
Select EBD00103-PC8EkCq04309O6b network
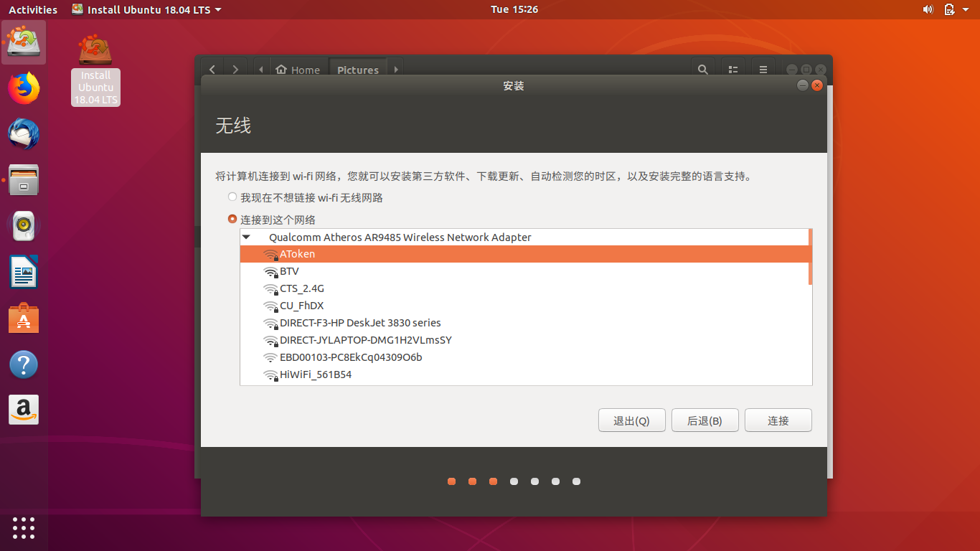[525, 357]
